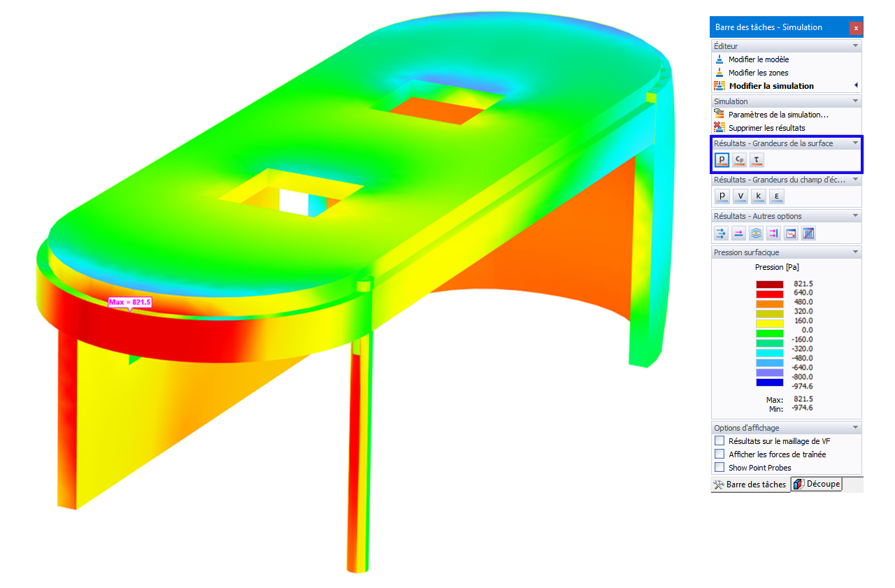Toggle the Show Point Probes checkbox
This screenshot has width=895, height=588.
pos(719,468)
